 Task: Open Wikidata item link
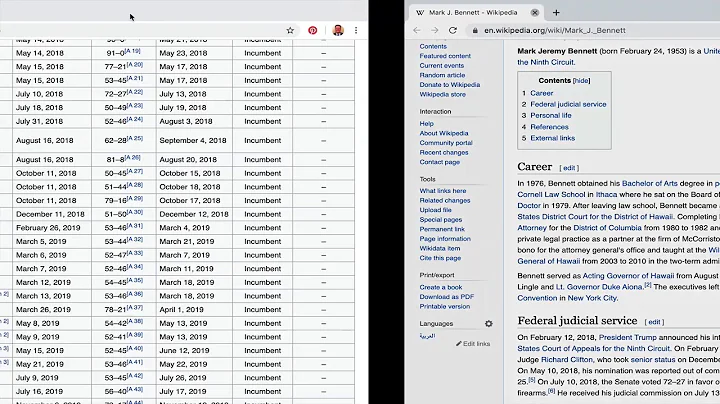[x=439, y=248]
